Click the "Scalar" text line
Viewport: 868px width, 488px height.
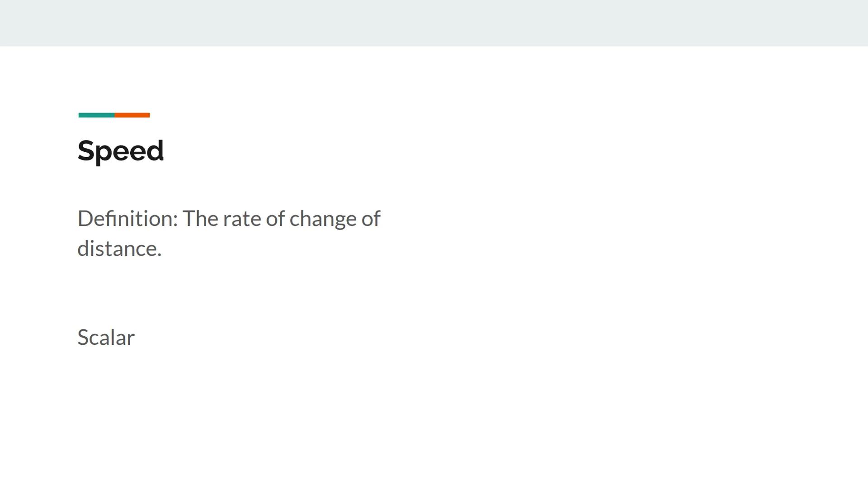click(x=106, y=338)
